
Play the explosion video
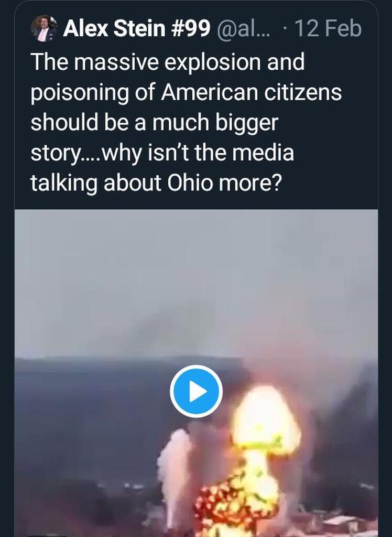point(196,391)
